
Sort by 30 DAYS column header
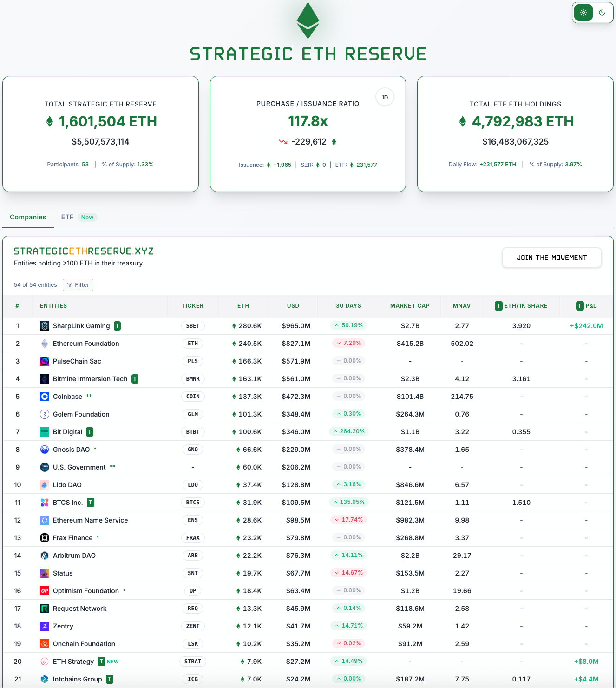pyautogui.click(x=348, y=306)
